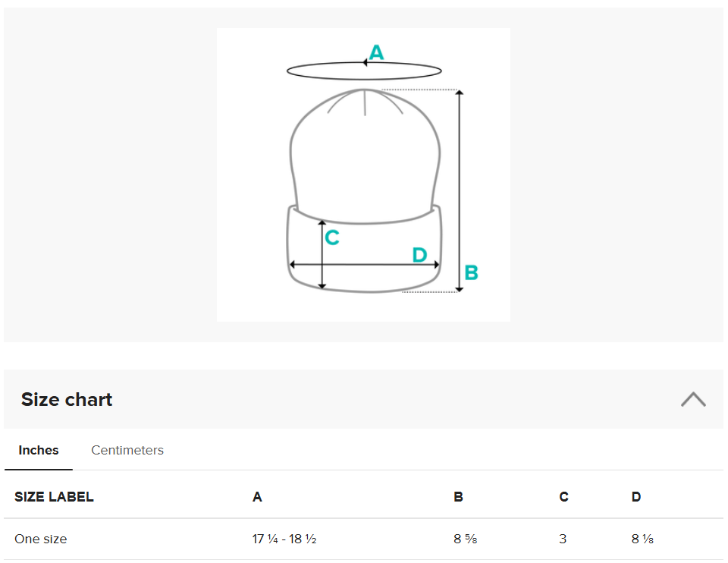The height and width of the screenshot is (563, 728).
Task: Click the SIZE LABEL column header
Action: pos(54,497)
